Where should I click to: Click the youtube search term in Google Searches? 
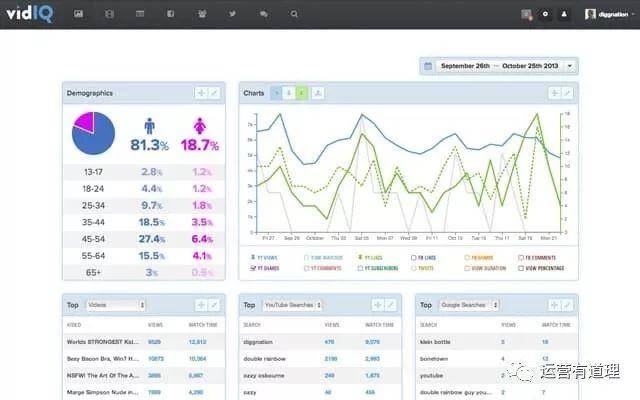click(x=431, y=376)
